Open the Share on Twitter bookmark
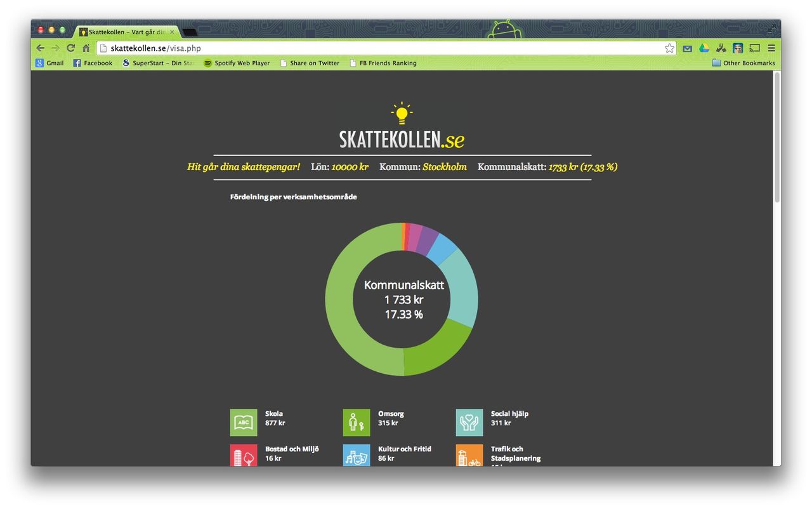 coord(310,63)
